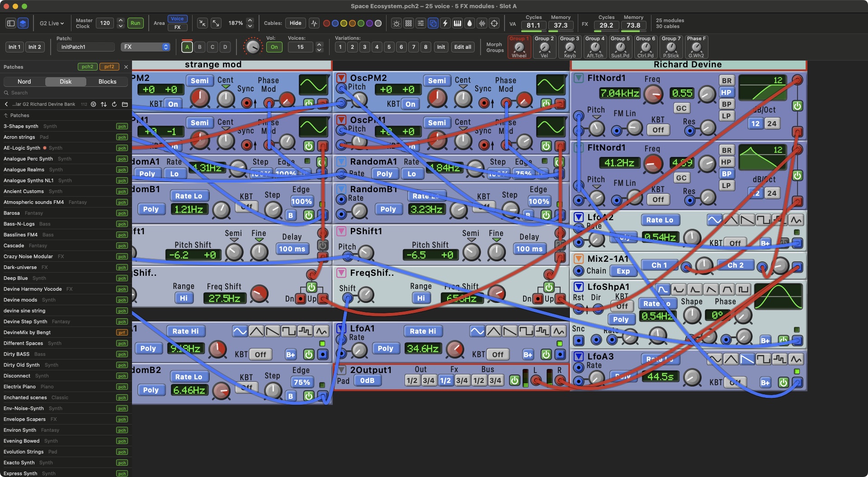
Task: Open the sliders parameter toolbar icon
Action: pyautogui.click(x=421, y=23)
